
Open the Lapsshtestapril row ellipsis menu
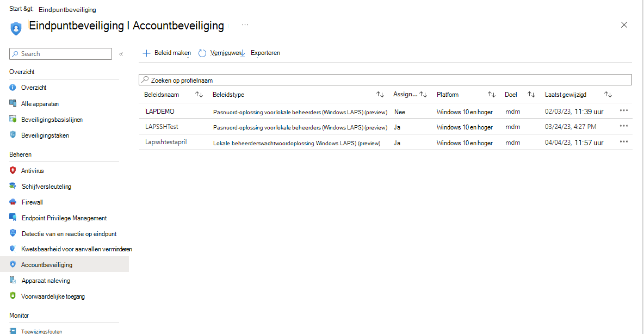coord(624,142)
